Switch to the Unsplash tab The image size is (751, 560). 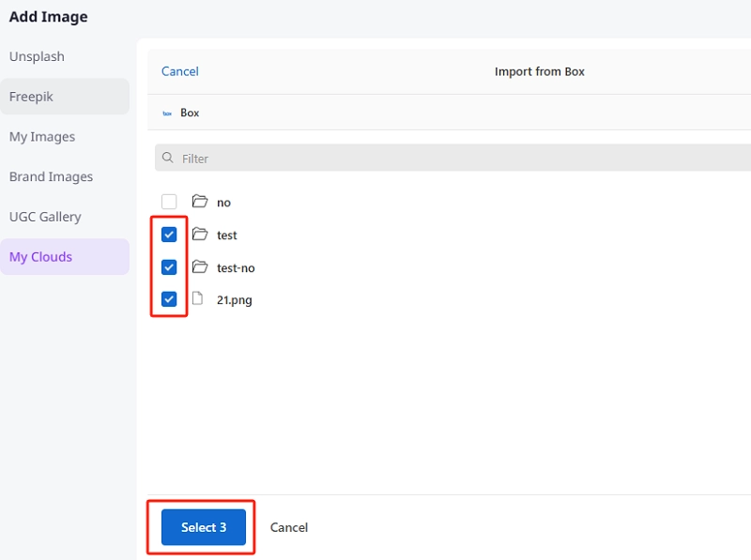[x=37, y=56]
